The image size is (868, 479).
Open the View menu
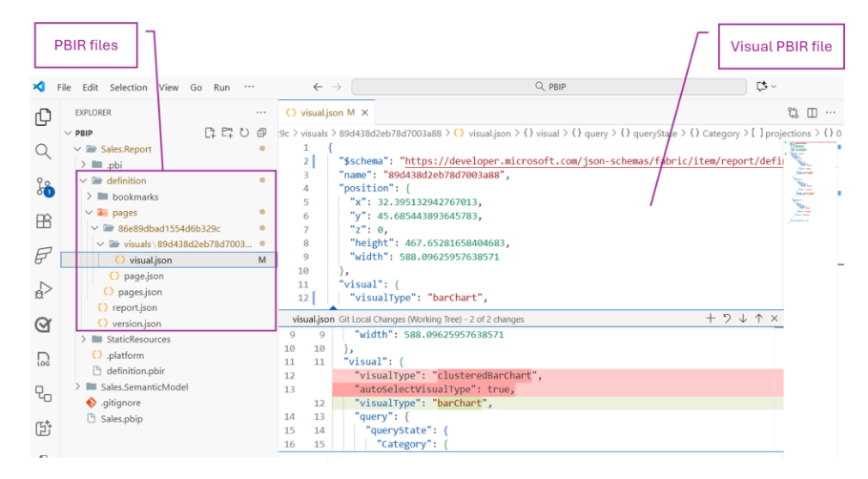pos(169,87)
